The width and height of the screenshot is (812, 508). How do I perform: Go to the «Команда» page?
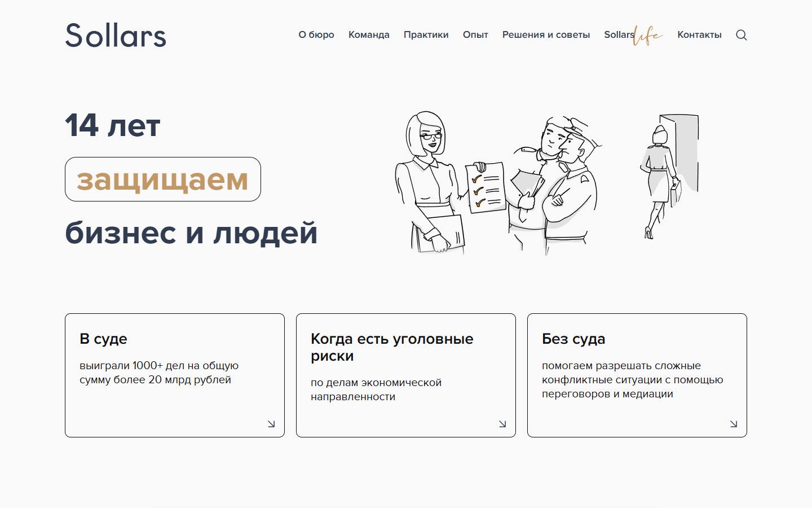point(369,35)
